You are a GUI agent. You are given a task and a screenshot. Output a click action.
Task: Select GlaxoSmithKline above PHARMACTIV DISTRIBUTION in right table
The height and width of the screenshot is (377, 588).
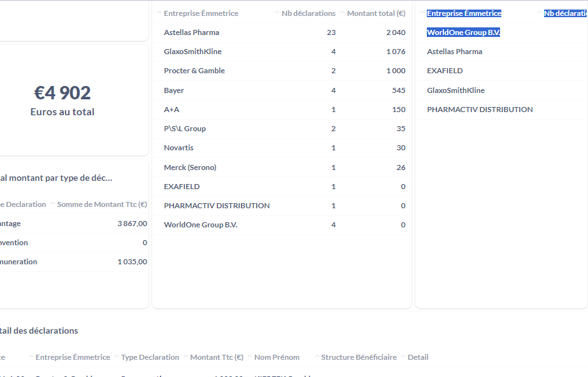(455, 90)
